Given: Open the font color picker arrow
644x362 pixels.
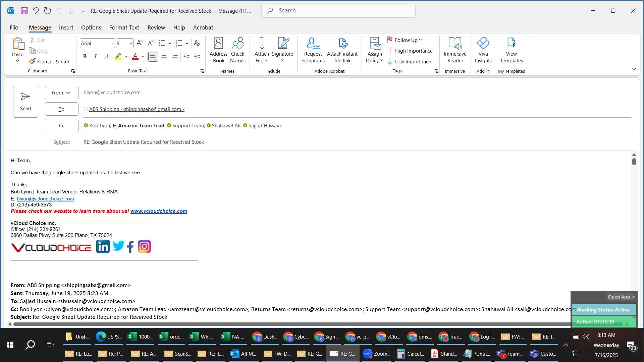Looking at the screenshot, I should pyautogui.click(x=143, y=57).
